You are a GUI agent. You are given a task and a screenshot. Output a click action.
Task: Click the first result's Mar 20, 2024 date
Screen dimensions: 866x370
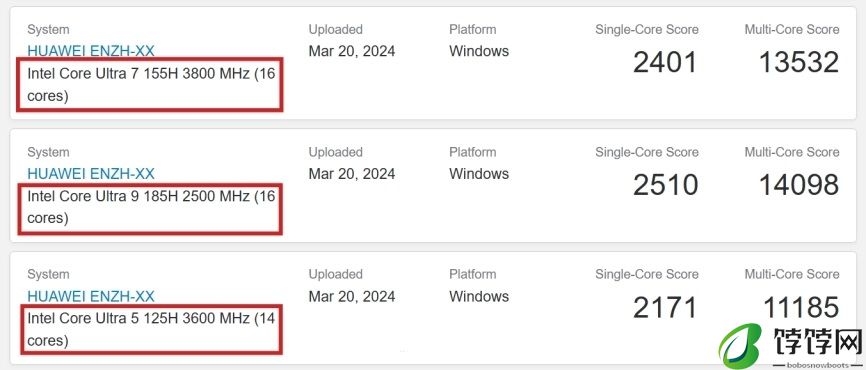(x=352, y=51)
